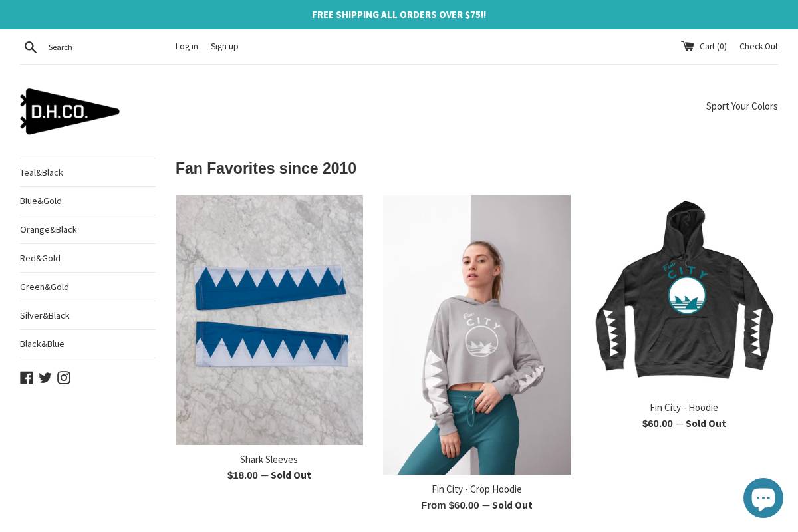Click the D.H.CO. pennant logo
Image resolution: width=798 pixels, height=532 pixels.
point(70,111)
